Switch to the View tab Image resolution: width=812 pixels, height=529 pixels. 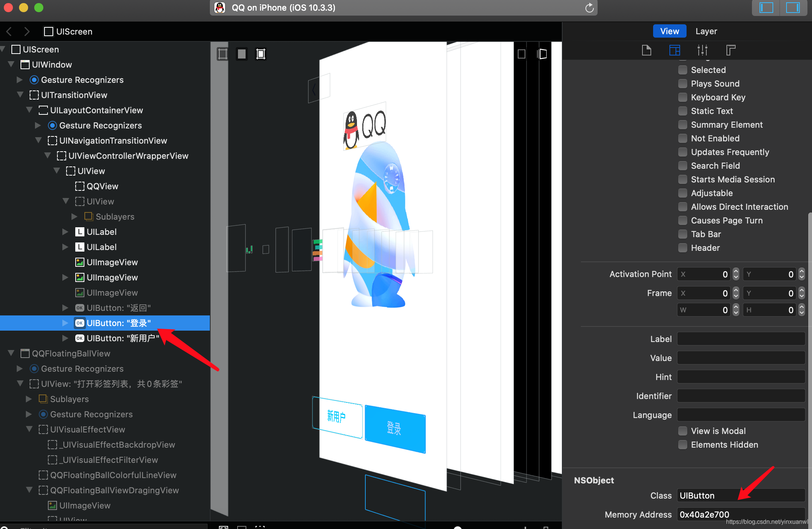tap(669, 31)
